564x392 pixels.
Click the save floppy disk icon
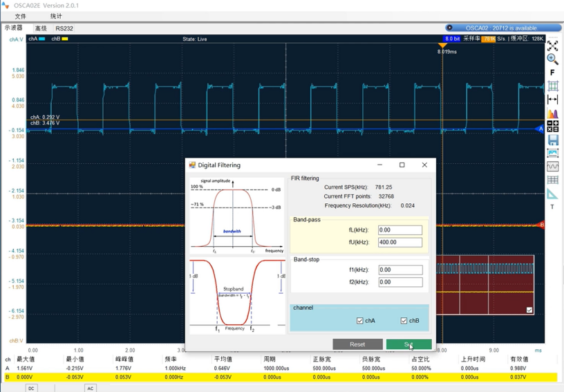coord(552,140)
